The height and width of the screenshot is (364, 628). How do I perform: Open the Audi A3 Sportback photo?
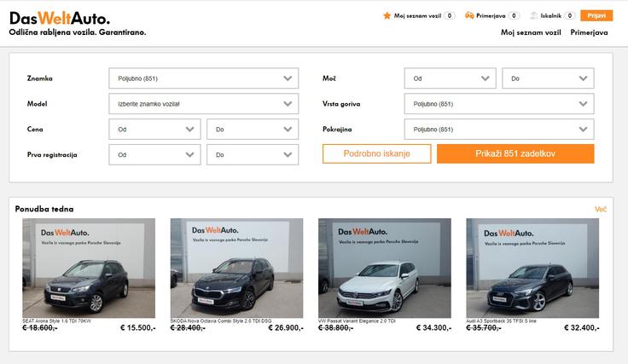(x=532, y=268)
